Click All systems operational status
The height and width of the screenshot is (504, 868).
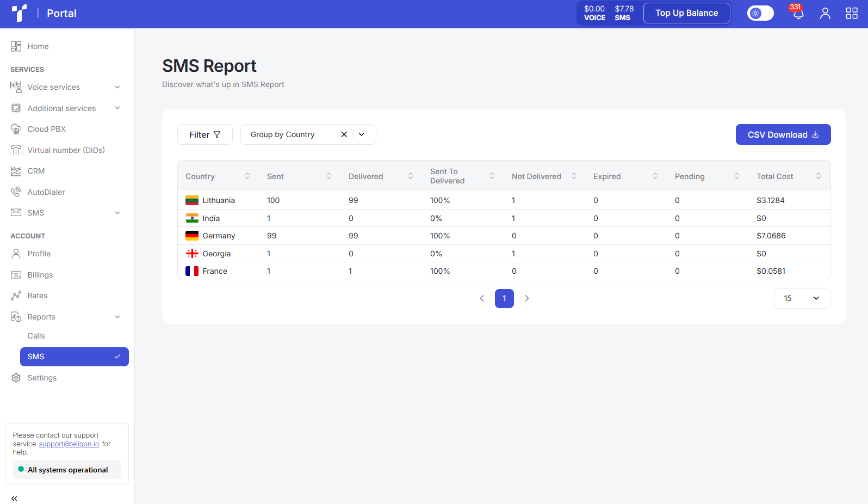point(67,470)
